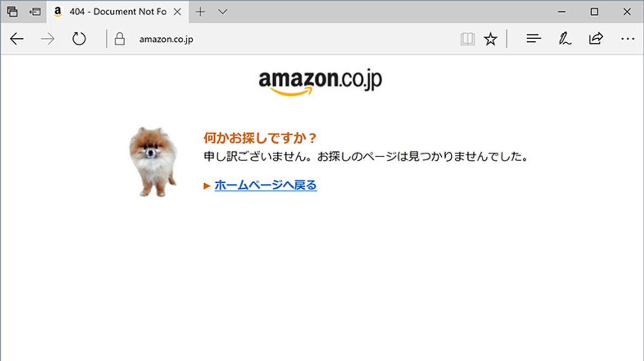This screenshot has width=644, height=361.
Task: Go back to previous page
Action: [17, 39]
